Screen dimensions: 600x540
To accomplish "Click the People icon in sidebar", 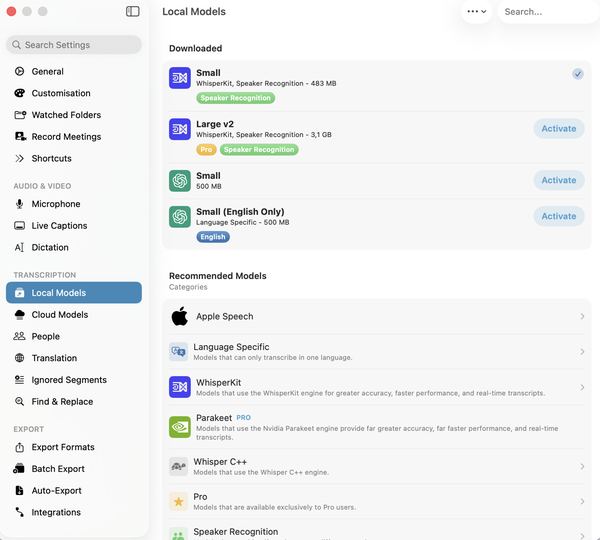I will coord(20,336).
